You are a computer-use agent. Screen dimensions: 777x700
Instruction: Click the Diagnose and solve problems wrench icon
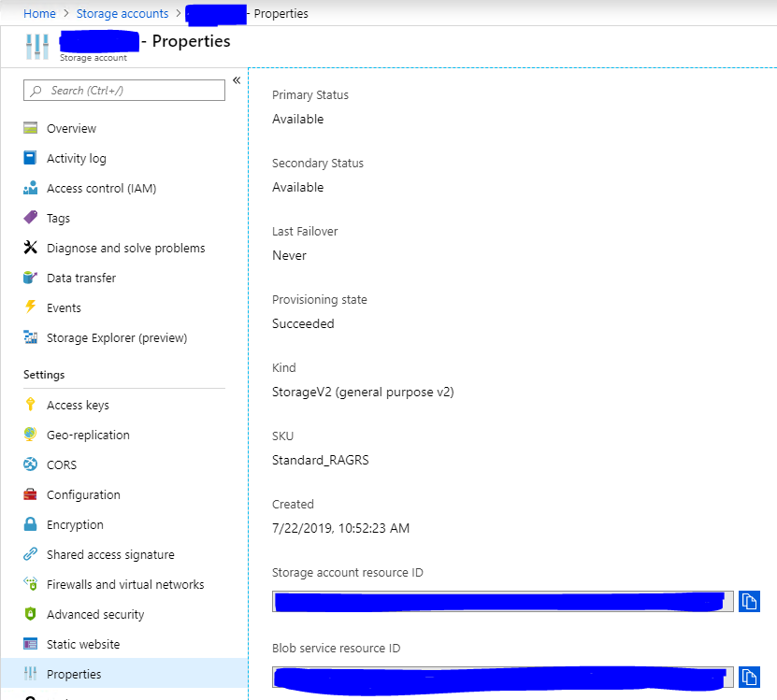(x=30, y=248)
